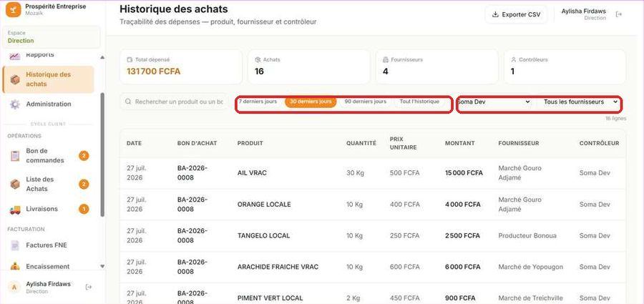This screenshot has width=644, height=304.
Task: Click the Fournisseurs card icon
Action: pyautogui.click(x=386, y=59)
